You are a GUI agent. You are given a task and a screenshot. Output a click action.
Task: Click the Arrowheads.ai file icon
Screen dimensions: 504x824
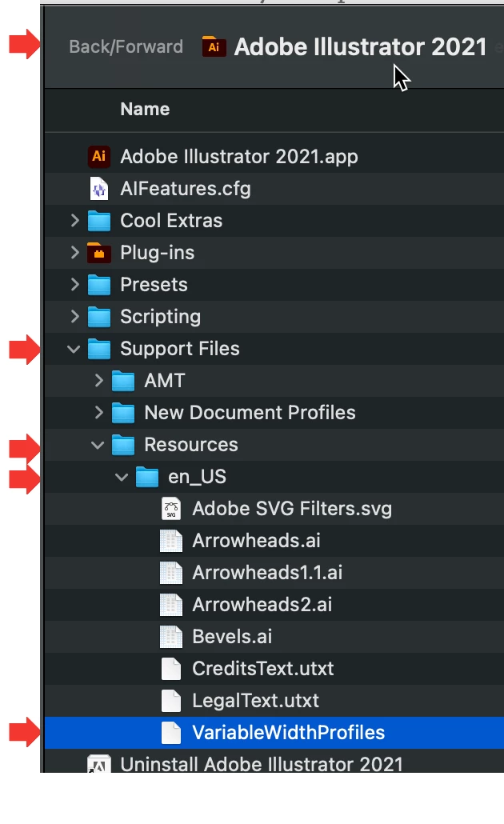[171, 541]
